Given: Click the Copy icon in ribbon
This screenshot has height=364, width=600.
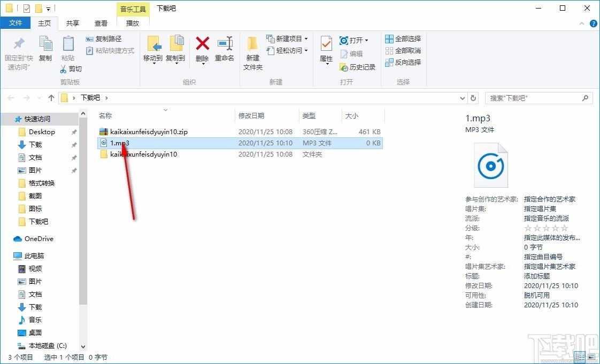Looking at the screenshot, I should coord(45,44).
